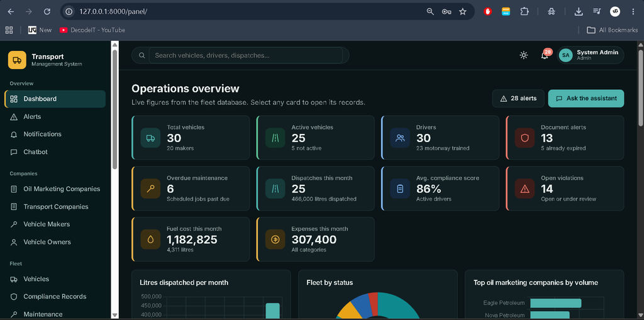Open Compliance Records sidebar link
This screenshot has height=320, width=644.
[x=55, y=297]
